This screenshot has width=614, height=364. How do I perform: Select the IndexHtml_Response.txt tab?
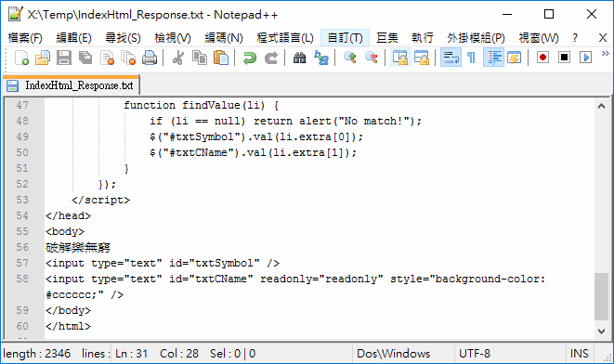coord(72,85)
